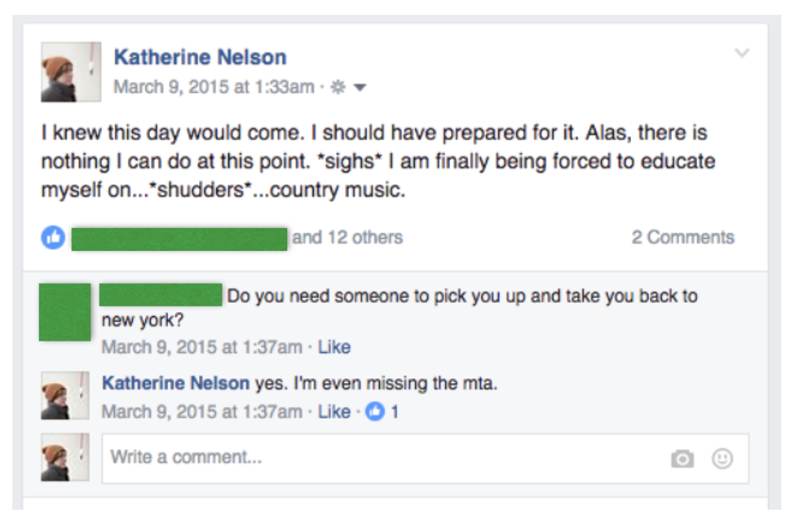Open the post timestamp March 9, 2015 at 1:33am
The width and height of the screenshot is (799, 532).
(214, 87)
